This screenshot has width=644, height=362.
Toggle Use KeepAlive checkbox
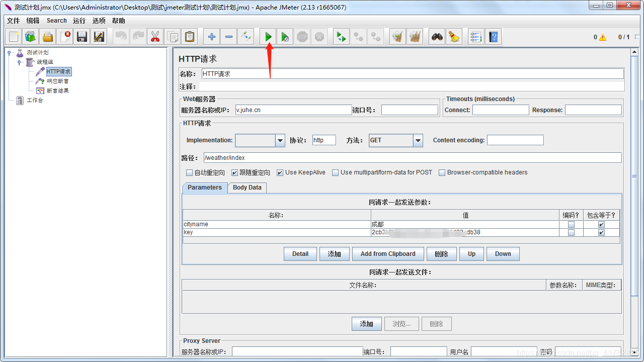[280, 172]
